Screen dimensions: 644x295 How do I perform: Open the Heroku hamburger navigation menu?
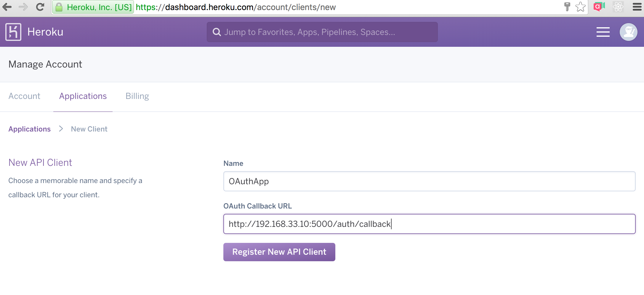tap(603, 32)
